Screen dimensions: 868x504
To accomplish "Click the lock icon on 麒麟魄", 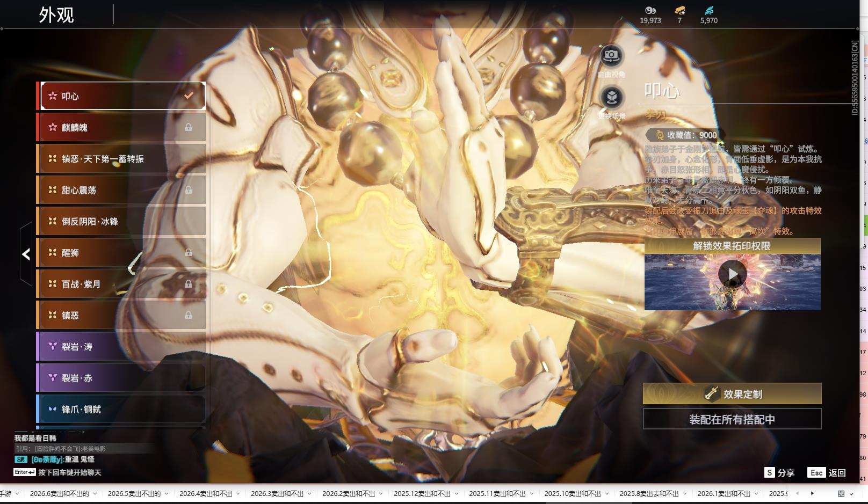I will [x=189, y=127].
